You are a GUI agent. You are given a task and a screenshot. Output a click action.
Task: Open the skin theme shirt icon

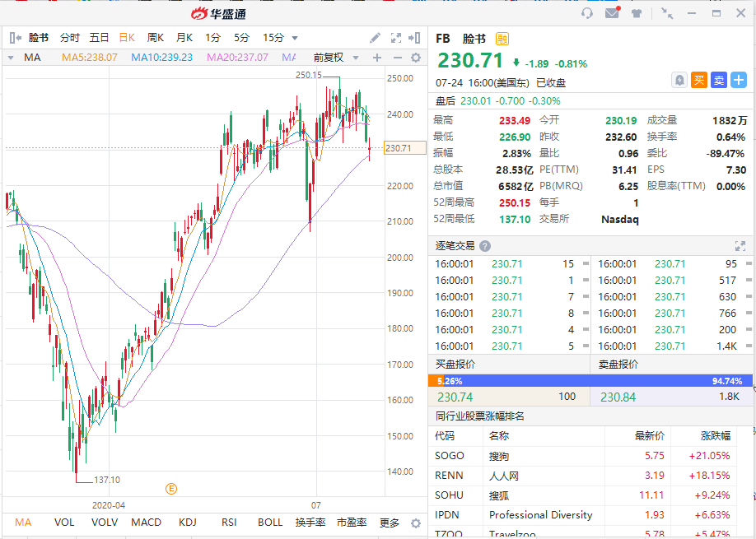(637, 13)
